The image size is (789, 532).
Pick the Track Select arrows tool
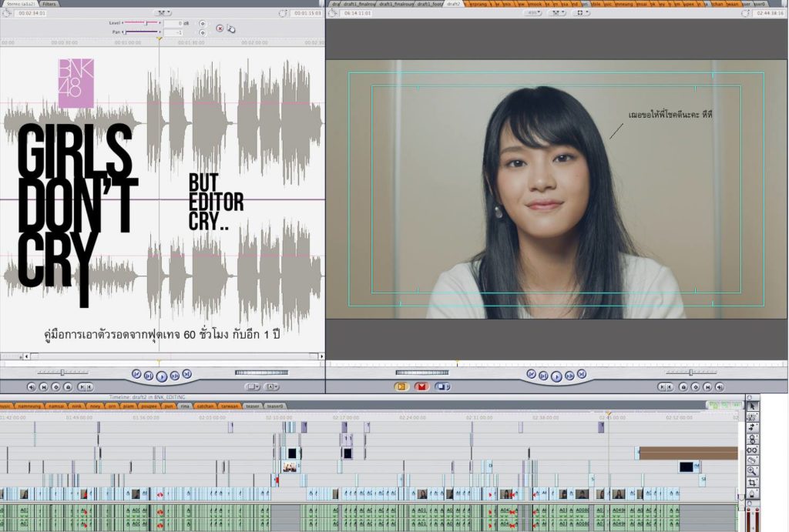click(x=752, y=428)
